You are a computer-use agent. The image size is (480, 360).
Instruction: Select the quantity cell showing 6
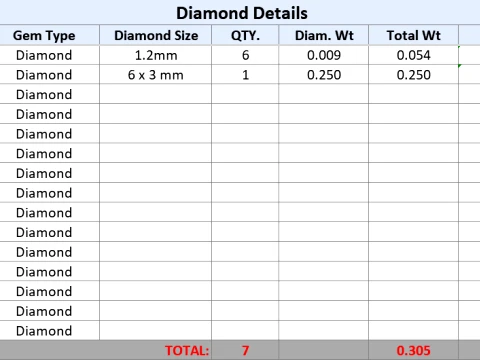[x=245, y=55]
